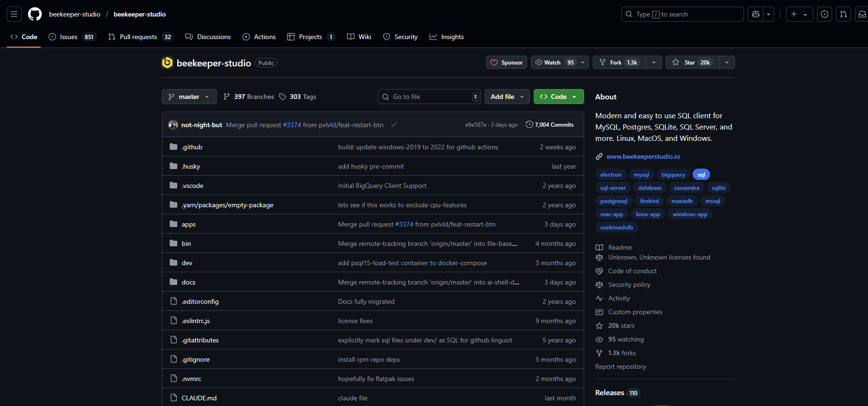Image resolution: width=868 pixels, height=406 pixels.
Task: Click the fork icon next to 1.3k forks
Action: pyautogui.click(x=599, y=353)
